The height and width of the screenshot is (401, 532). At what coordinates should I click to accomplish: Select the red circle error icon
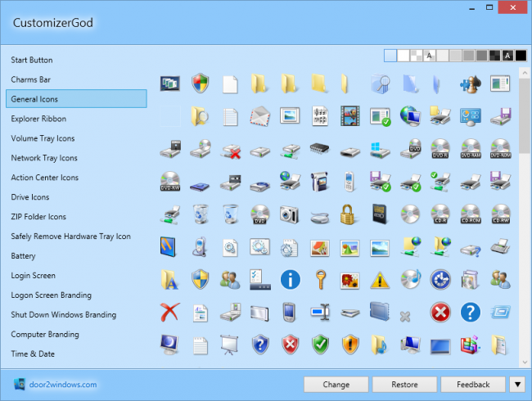(x=440, y=312)
